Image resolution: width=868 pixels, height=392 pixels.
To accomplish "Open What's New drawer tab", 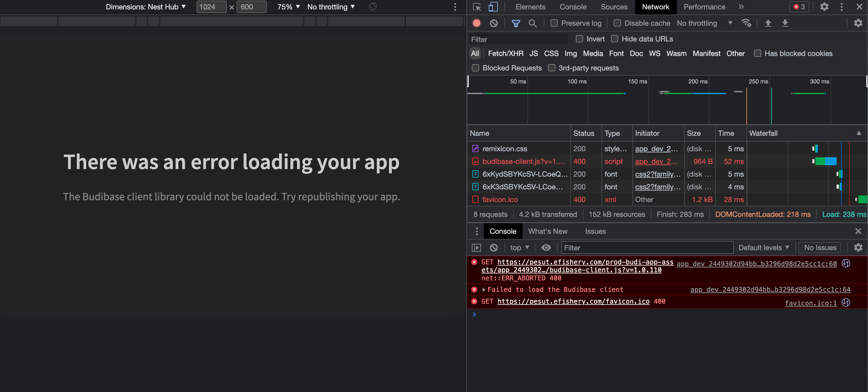I will coord(547,231).
